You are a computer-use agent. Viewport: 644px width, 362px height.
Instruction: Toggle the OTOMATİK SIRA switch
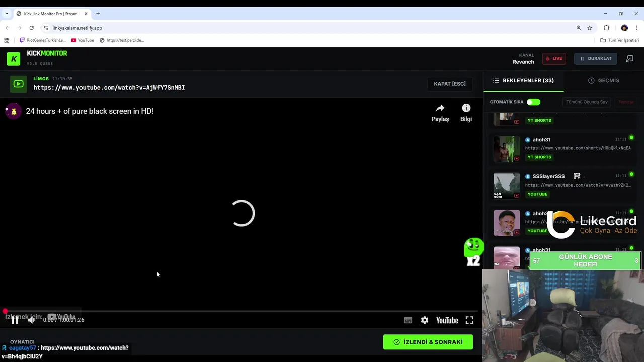coord(533,102)
